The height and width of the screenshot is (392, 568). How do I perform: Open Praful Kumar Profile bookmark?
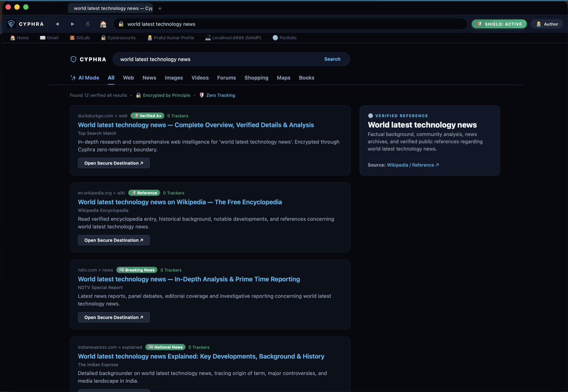pos(171,38)
